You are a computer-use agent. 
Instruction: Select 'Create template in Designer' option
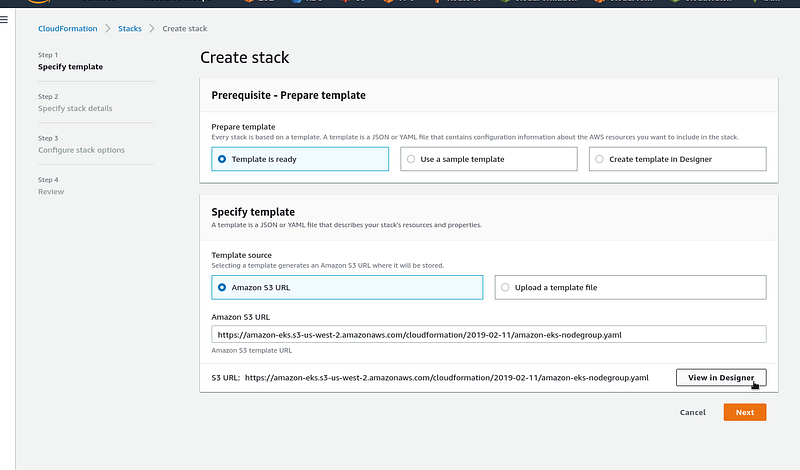[x=678, y=159]
